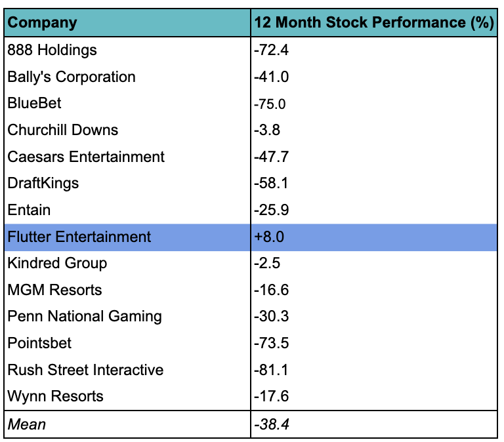Click the Entain company cell
Viewport: 504px width, 442px height.
[x=29, y=210]
